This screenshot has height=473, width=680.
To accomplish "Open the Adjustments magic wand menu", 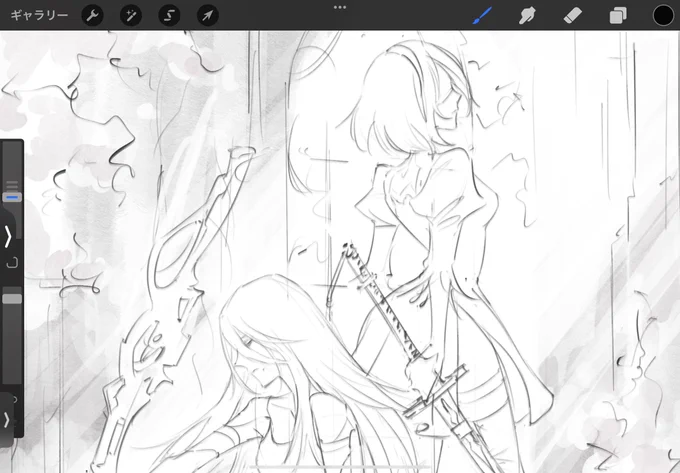I will (x=131, y=16).
